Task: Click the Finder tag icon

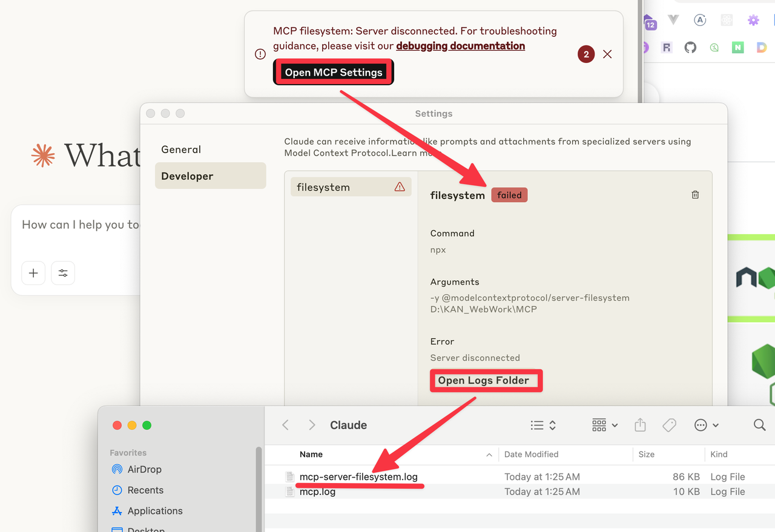Action: [669, 425]
